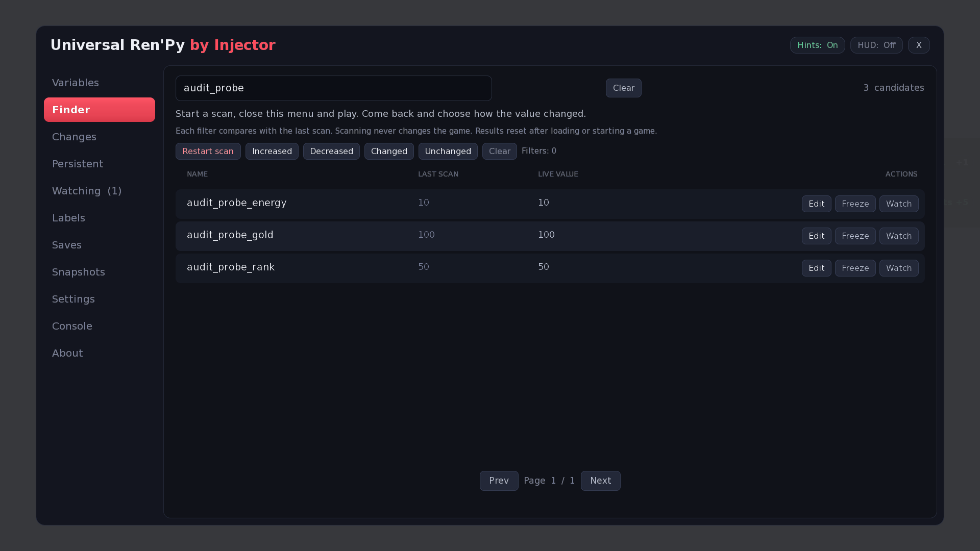Close the menu with the X button
This screenshot has width=980, height=551.
[x=919, y=45]
